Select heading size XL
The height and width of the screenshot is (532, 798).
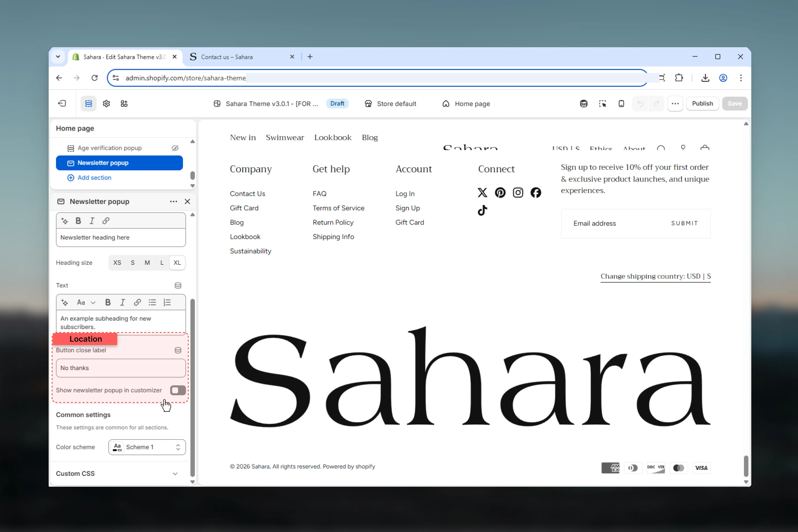pyautogui.click(x=177, y=263)
